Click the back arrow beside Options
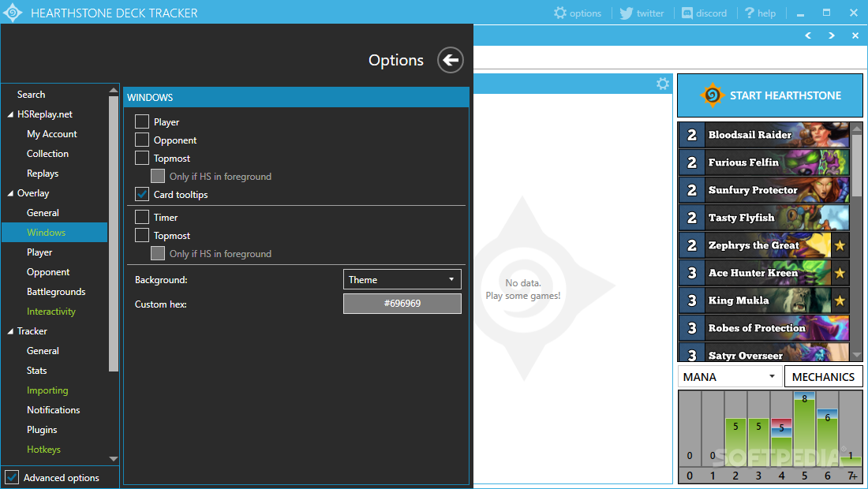Screen dimensions: 868x489 coord(450,60)
